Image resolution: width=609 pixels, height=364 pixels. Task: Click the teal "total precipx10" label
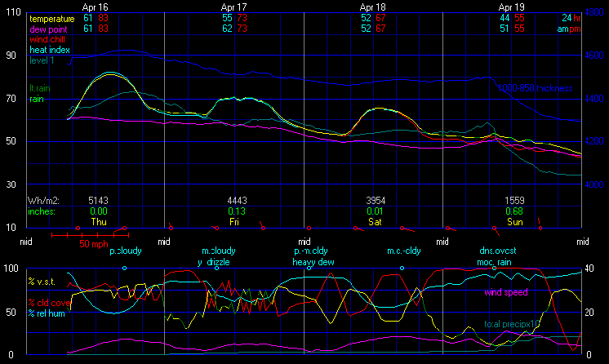tap(512, 324)
